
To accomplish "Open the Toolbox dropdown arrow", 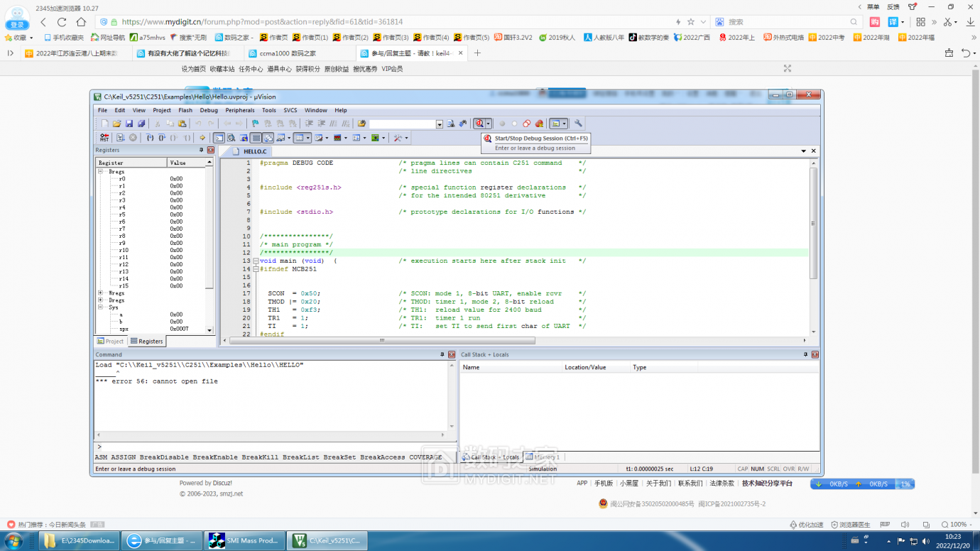I will pyautogui.click(x=405, y=138).
